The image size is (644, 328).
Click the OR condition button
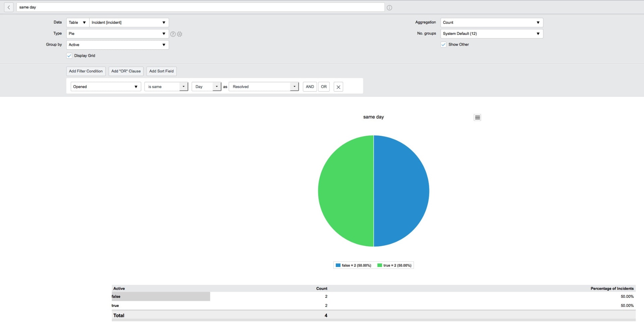click(x=324, y=87)
